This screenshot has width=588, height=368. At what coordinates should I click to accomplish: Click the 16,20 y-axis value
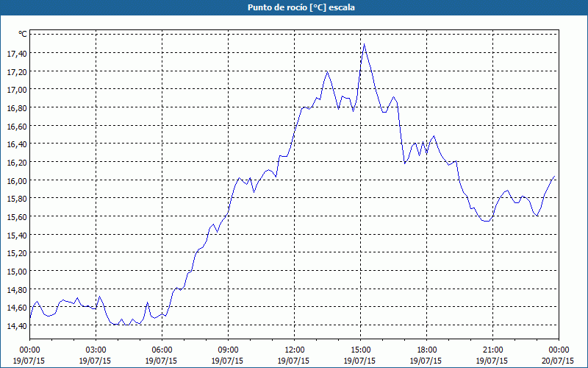pos(17,163)
